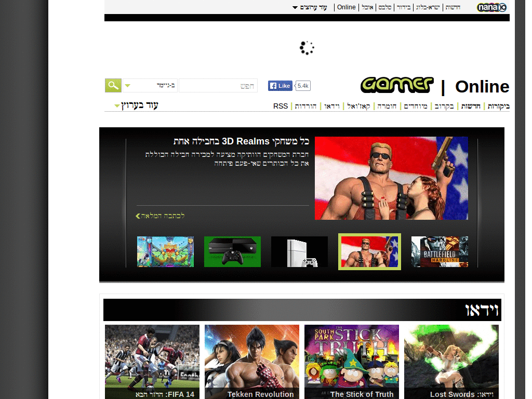Click the 5.4k like counter bubble
532x399 pixels.
pyautogui.click(x=303, y=86)
